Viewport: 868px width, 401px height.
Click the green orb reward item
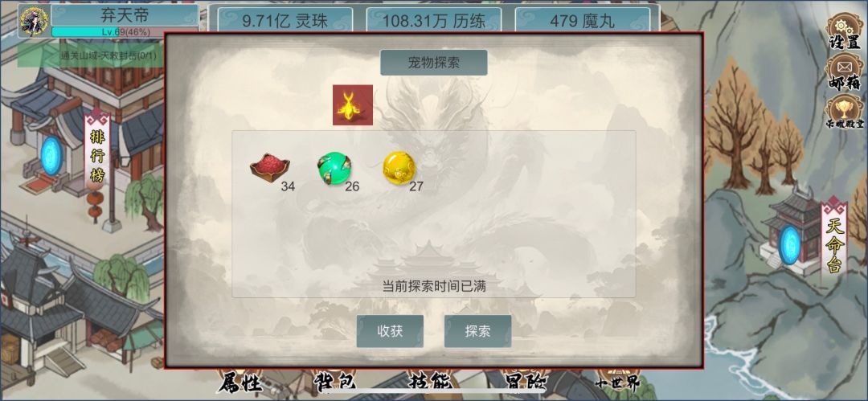click(334, 169)
